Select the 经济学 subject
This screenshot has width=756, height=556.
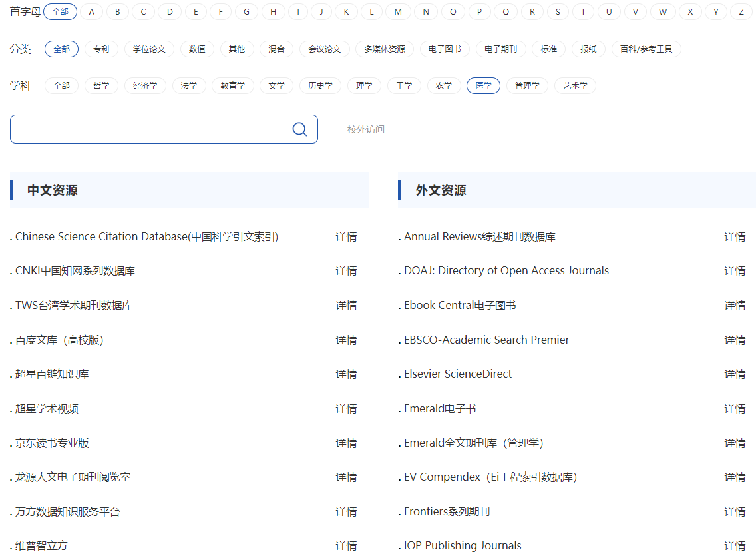click(x=145, y=85)
